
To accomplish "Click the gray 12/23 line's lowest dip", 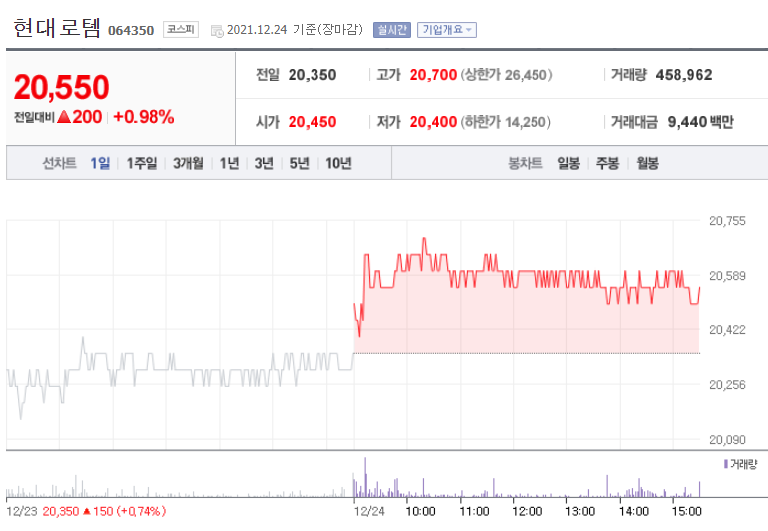I will point(21,417).
